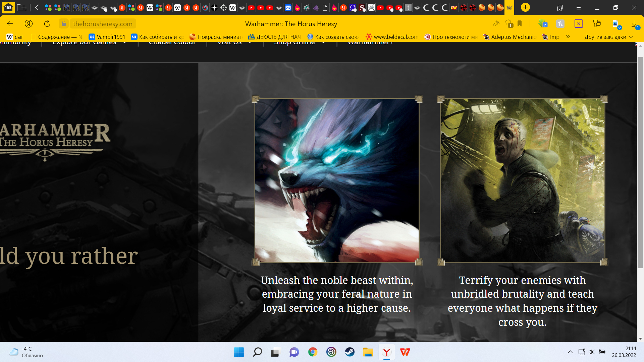Click the new tab group icon
The width and height of the screenshot is (644, 362).
22,7
